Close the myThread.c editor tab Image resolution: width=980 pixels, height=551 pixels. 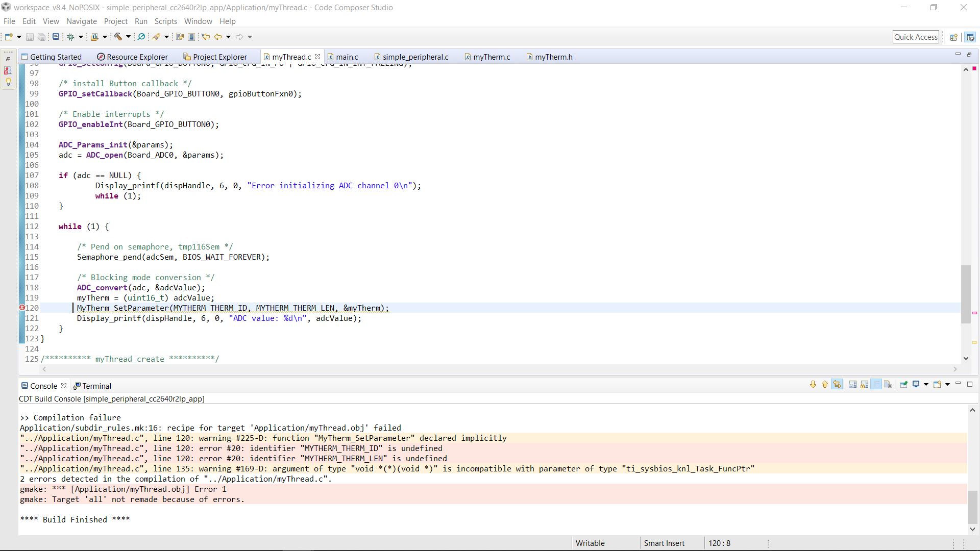[317, 57]
